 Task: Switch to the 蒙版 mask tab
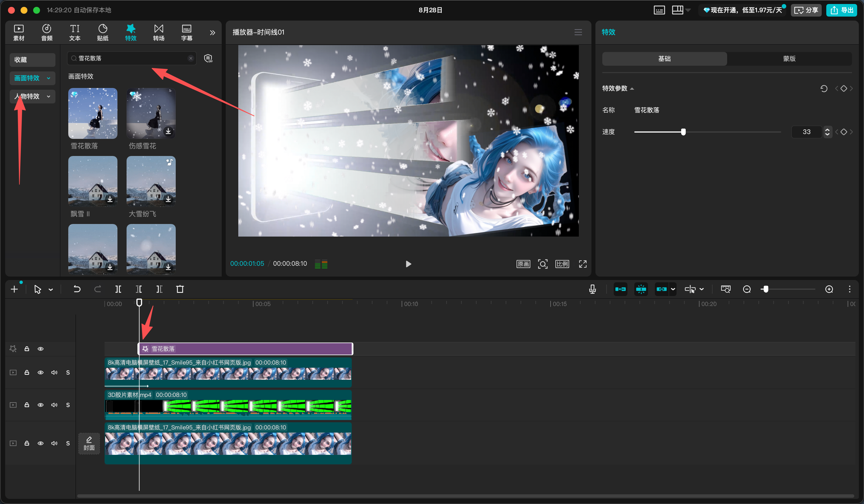point(789,59)
